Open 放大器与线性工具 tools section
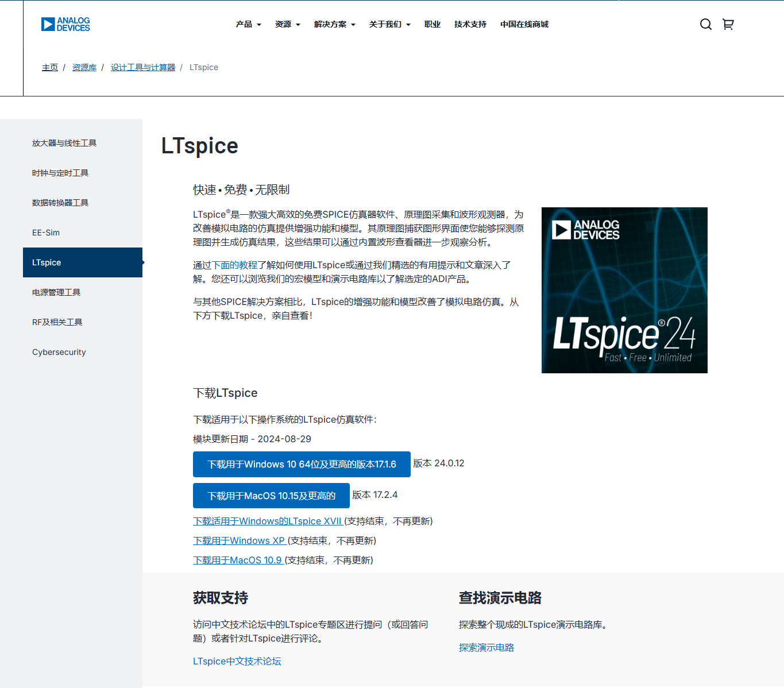 (x=64, y=143)
